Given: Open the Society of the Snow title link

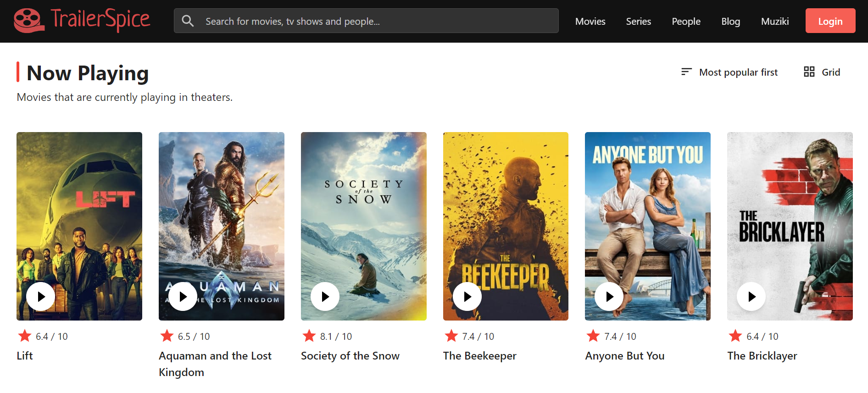Looking at the screenshot, I should pos(350,356).
